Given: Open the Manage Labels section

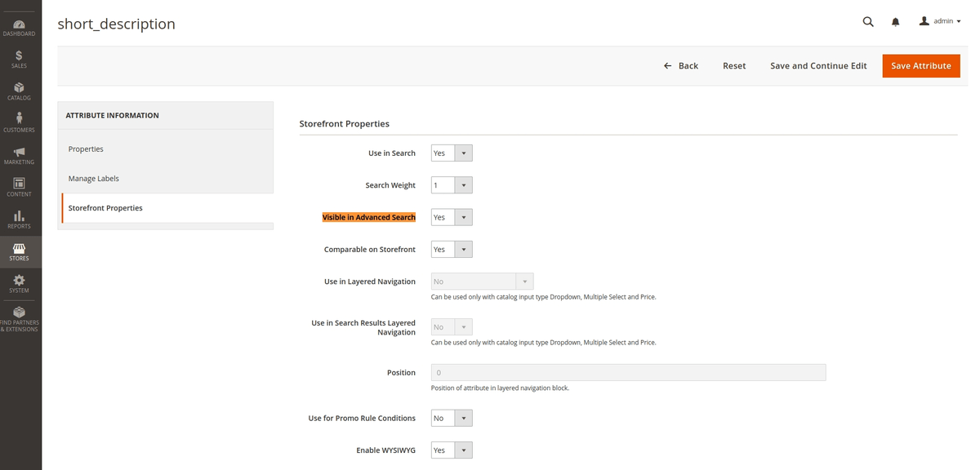Looking at the screenshot, I should click(x=93, y=178).
